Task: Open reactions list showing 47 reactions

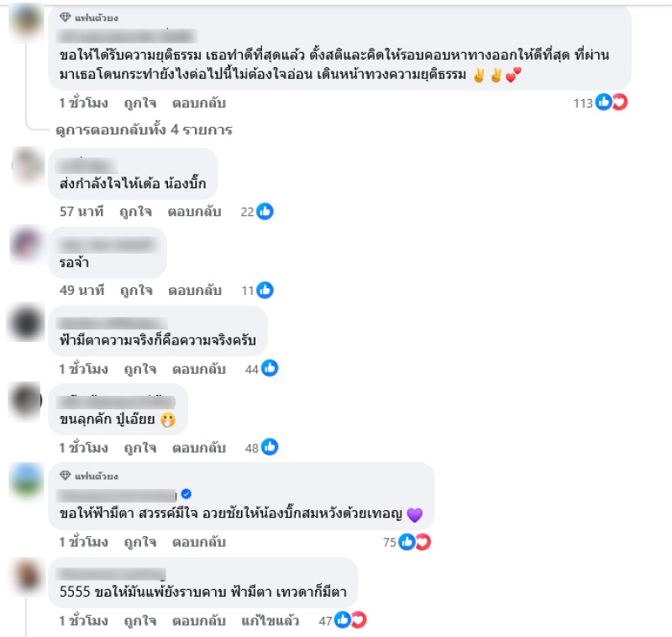Action: point(343,621)
